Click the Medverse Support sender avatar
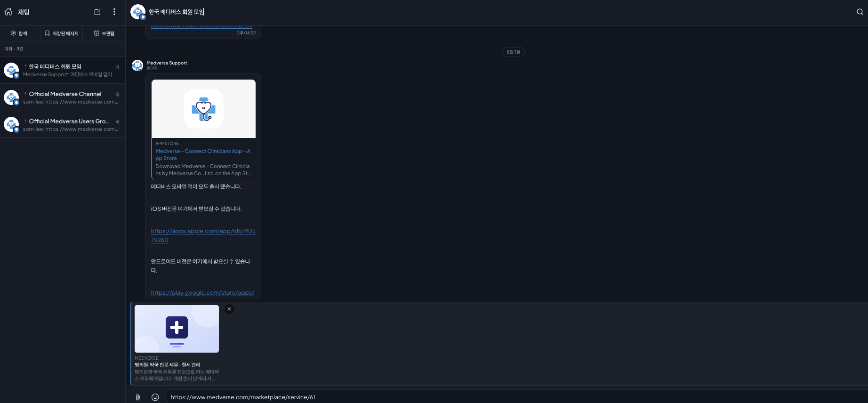Viewport: 868px width, 403px height. (137, 65)
